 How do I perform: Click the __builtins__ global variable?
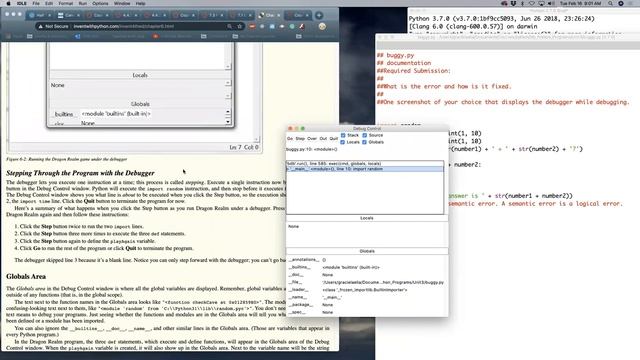[x=300, y=267]
